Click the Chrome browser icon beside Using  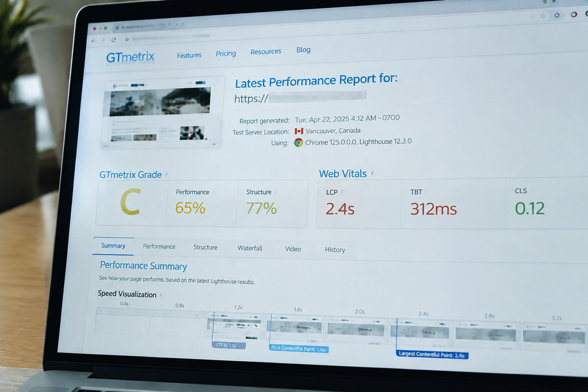pyautogui.click(x=299, y=142)
